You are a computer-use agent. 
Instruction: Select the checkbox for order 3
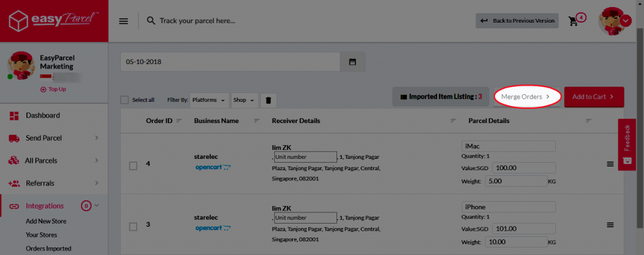[x=133, y=227]
